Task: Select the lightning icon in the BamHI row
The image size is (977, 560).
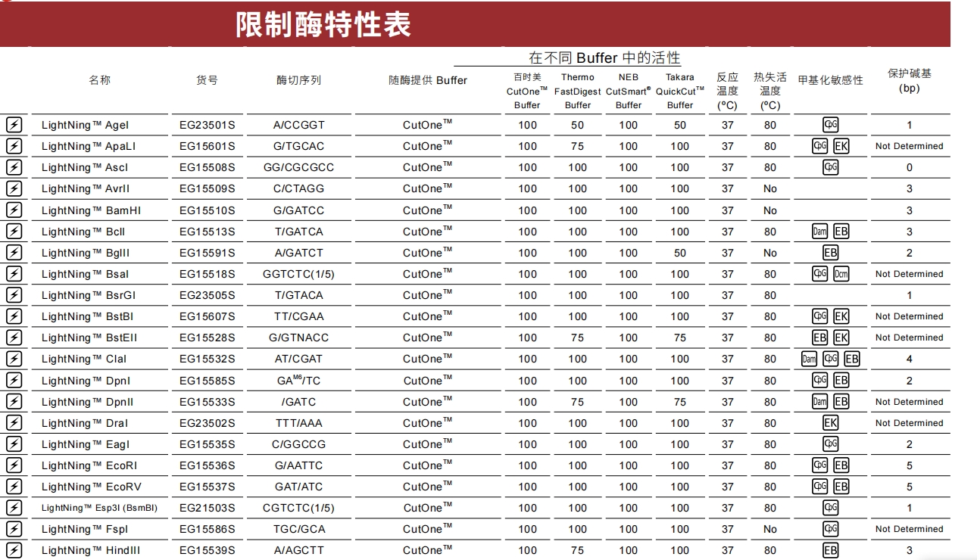Action: point(14,210)
